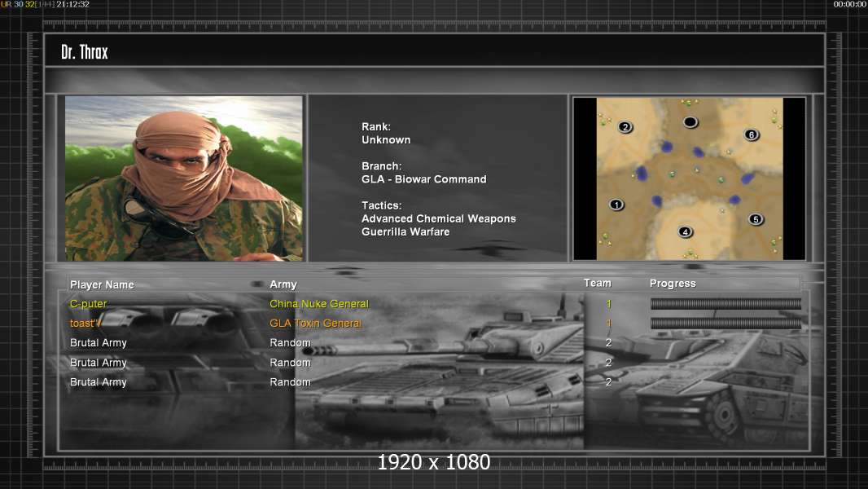
Task: Click the Rank: label
Action: click(x=376, y=127)
